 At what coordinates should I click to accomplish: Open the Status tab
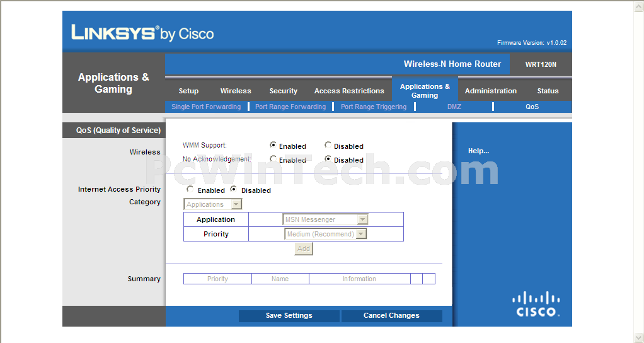point(548,91)
